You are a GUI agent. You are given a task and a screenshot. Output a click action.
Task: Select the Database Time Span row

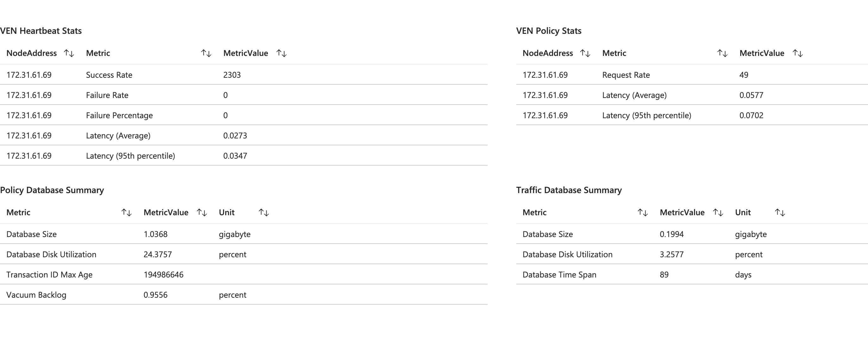click(x=692, y=274)
